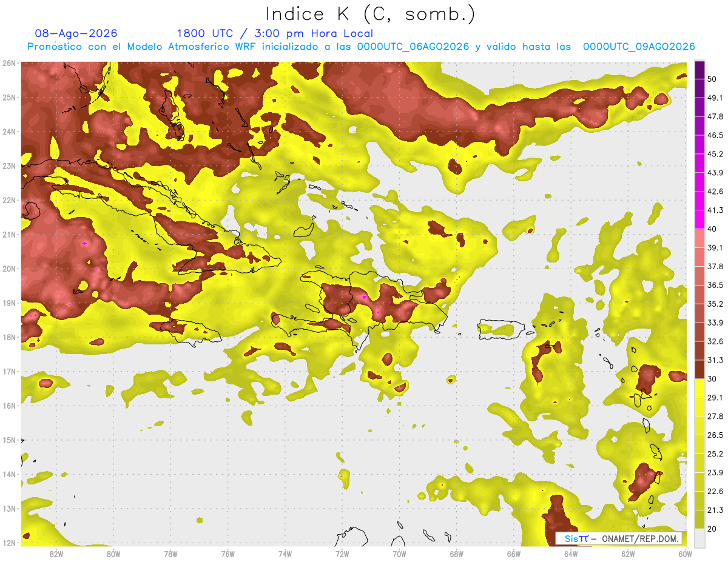Click colorbar value '41.3'
This screenshot has height=562, width=728.
click(715, 210)
